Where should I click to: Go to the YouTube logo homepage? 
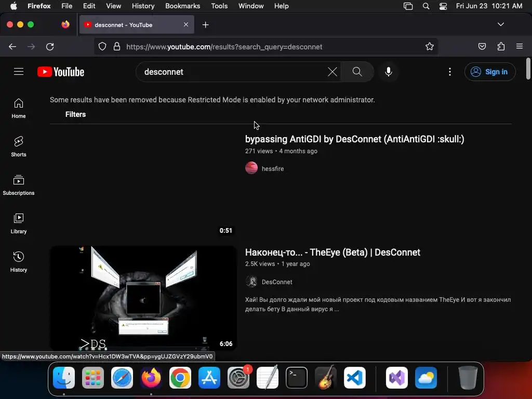pos(61,72)
